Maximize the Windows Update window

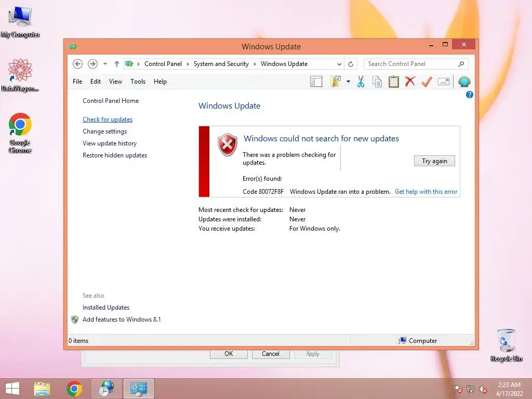pos(445,45)
